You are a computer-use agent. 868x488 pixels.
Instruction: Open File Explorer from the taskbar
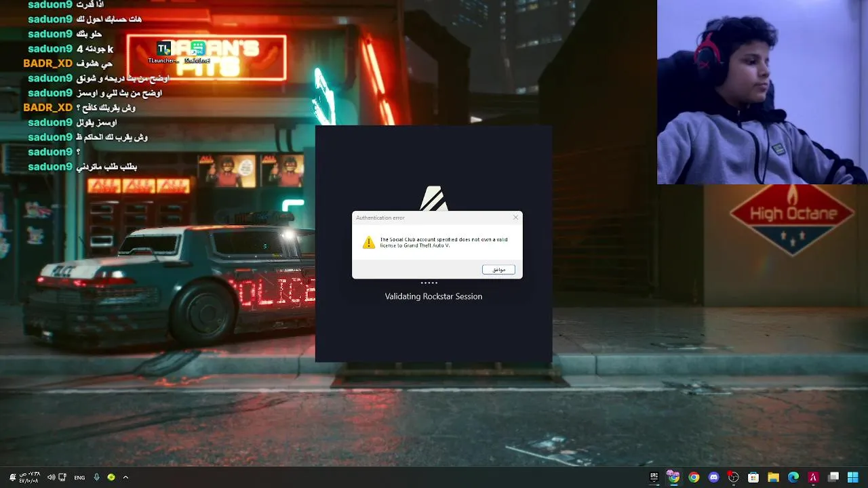pyautogui.click(x=773, y=477)
